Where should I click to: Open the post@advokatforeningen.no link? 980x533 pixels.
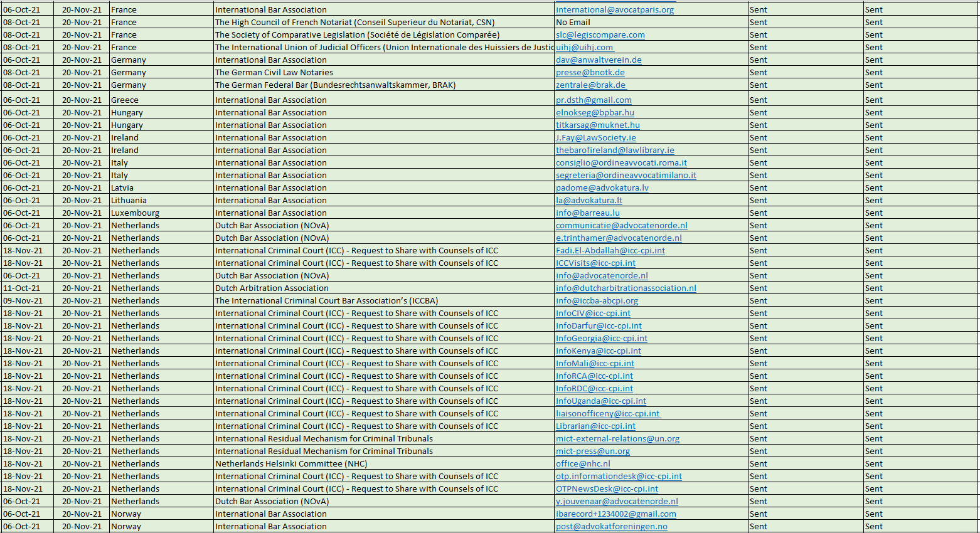click(x=612, y=527)
